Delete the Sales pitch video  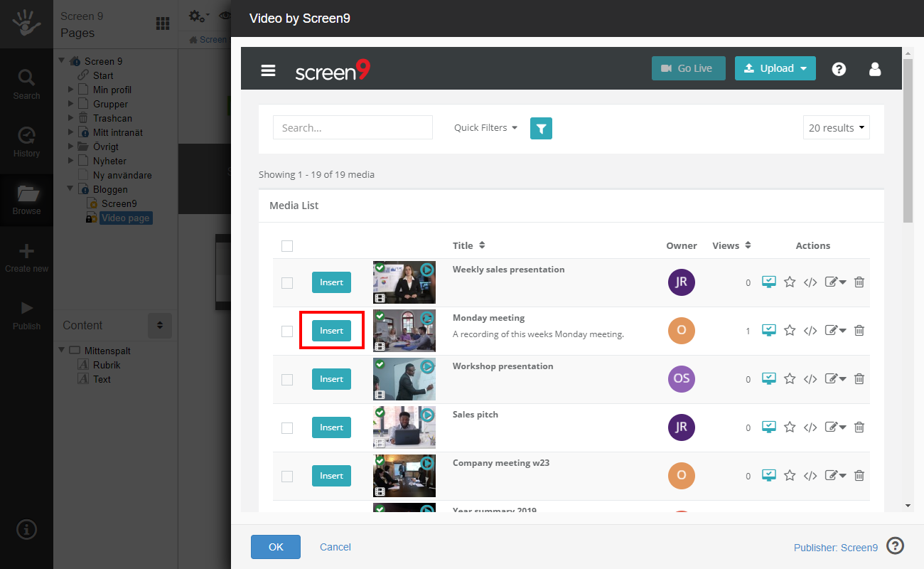pos(859,427)
